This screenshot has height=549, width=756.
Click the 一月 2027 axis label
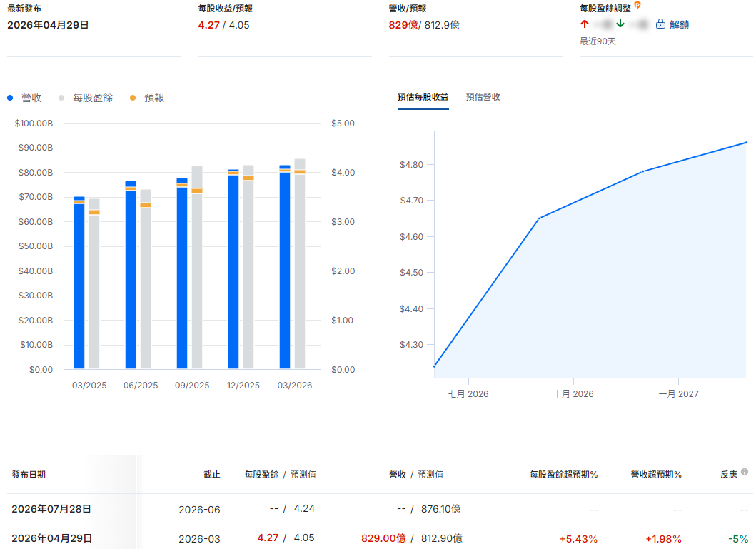click(678, 394)
